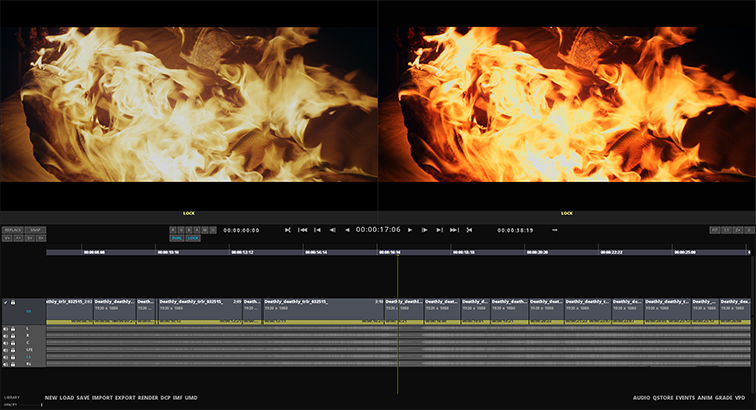Adjust the OPACITY slider
756x410 pixels.
pyautogui.click(x=29, y=405)
